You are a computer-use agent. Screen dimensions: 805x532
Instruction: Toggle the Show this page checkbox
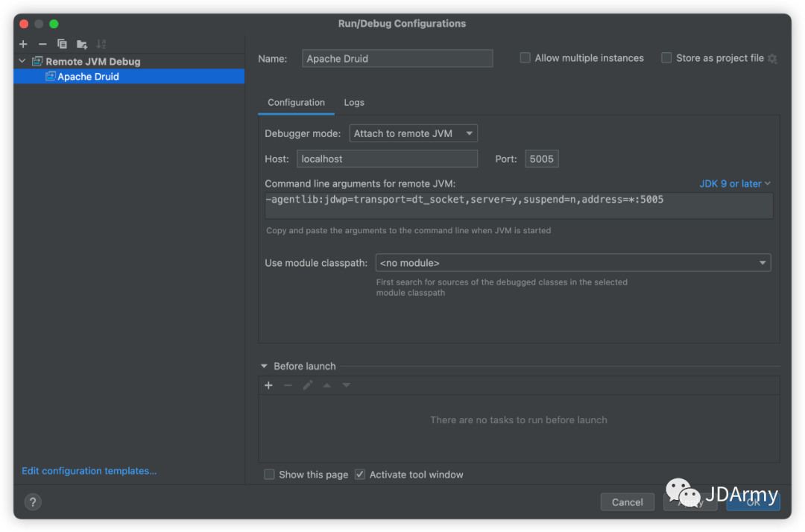[269, 475]
